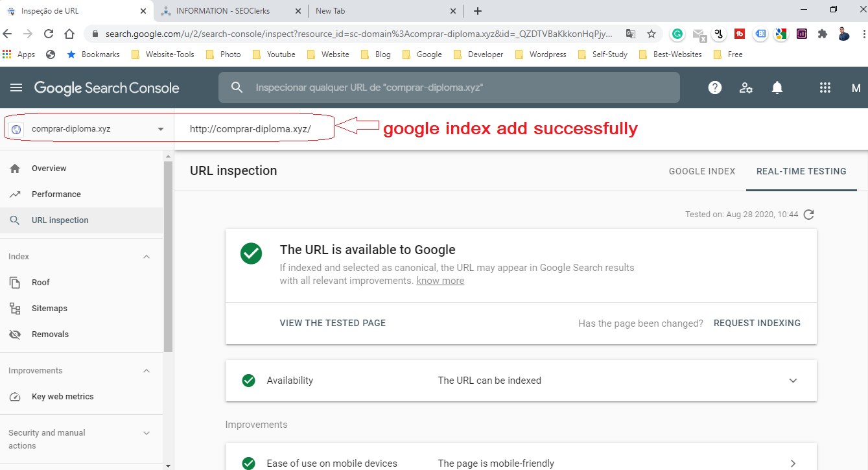Open the navigation hamburger menu
868x470 pixels.
pos(16,88)
